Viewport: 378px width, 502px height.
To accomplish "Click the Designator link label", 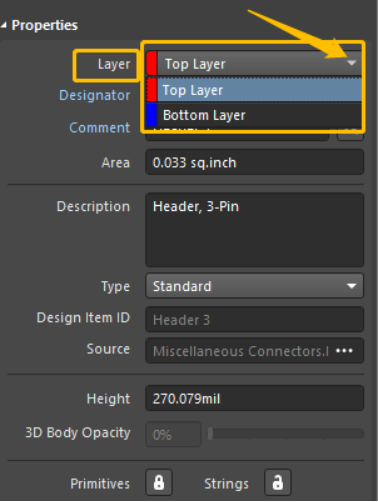I will coord(95,95).
